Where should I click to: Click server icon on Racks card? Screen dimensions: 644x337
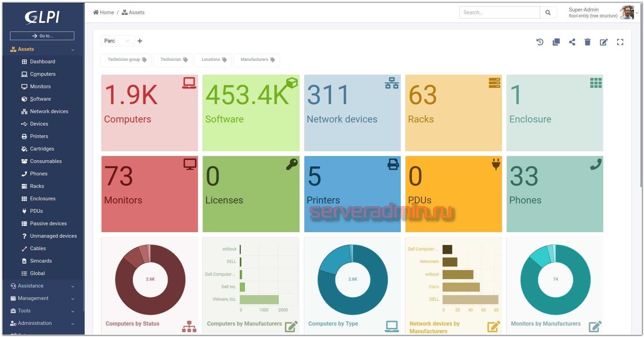coord(494,83)
